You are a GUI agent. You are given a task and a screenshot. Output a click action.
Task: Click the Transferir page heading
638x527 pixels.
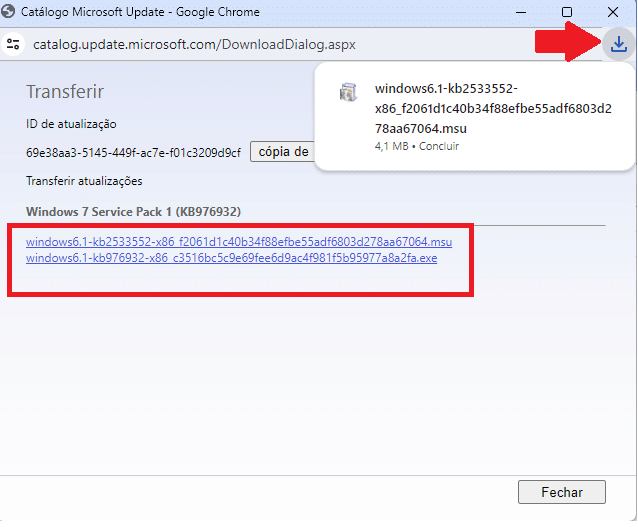click(65, 92)
